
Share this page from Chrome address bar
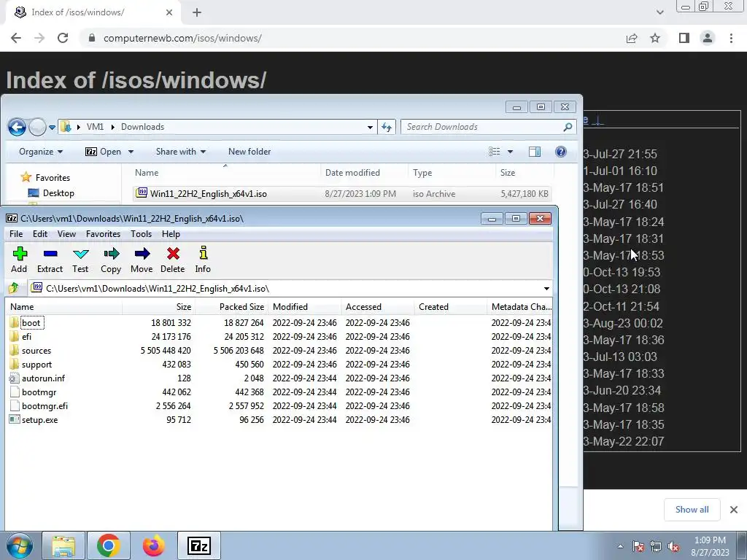(632, 38)
